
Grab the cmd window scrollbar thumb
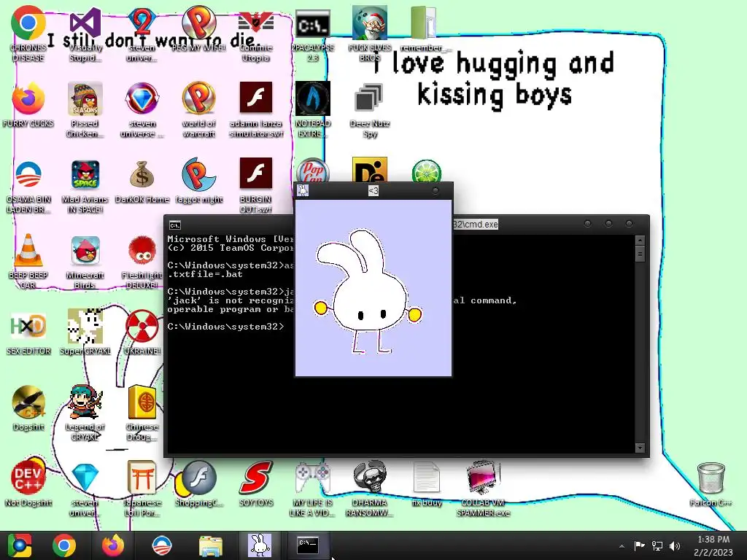640,254
